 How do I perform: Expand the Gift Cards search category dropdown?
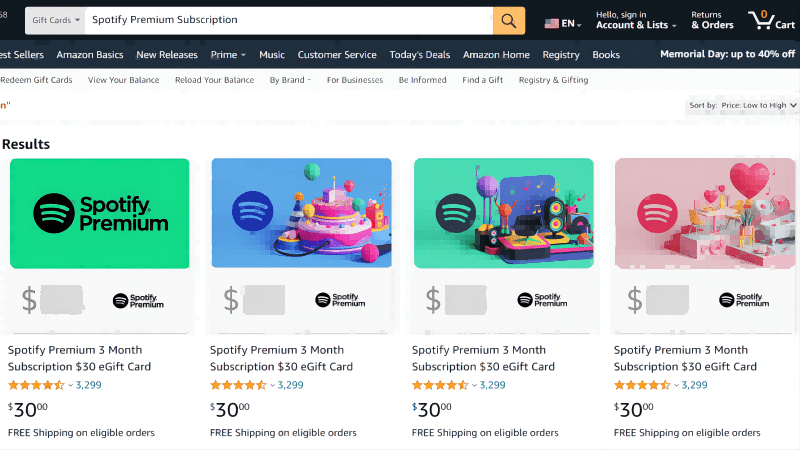click(x=56, y=20)
